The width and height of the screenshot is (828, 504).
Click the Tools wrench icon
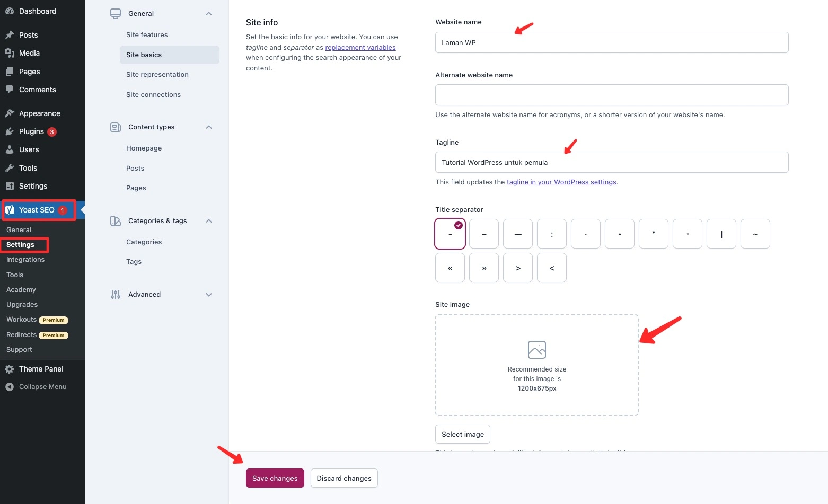[10, 168]
